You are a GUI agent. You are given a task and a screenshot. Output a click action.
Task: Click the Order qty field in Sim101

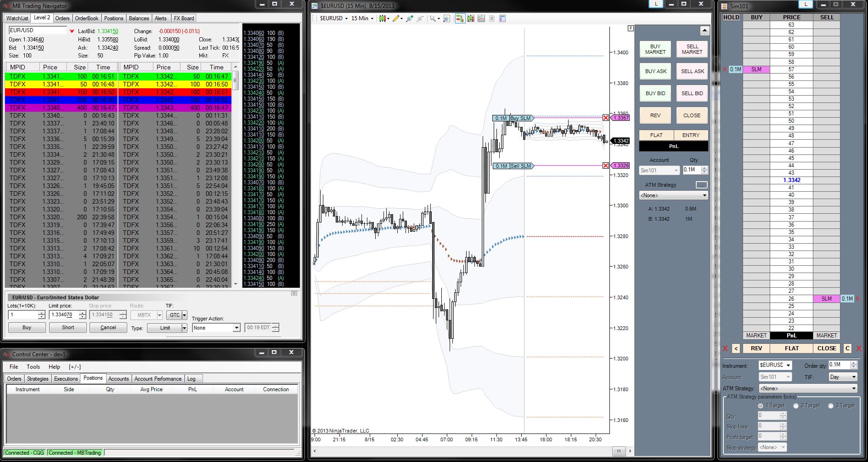click(840, 365)
